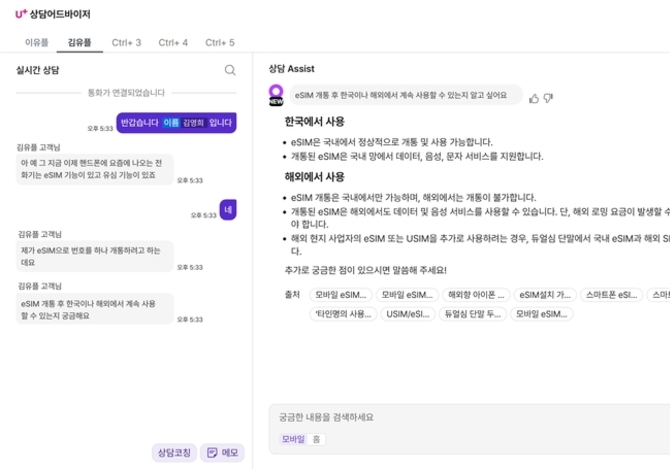Click the customer message starting 아 예 그 지금

click(95, 169)
